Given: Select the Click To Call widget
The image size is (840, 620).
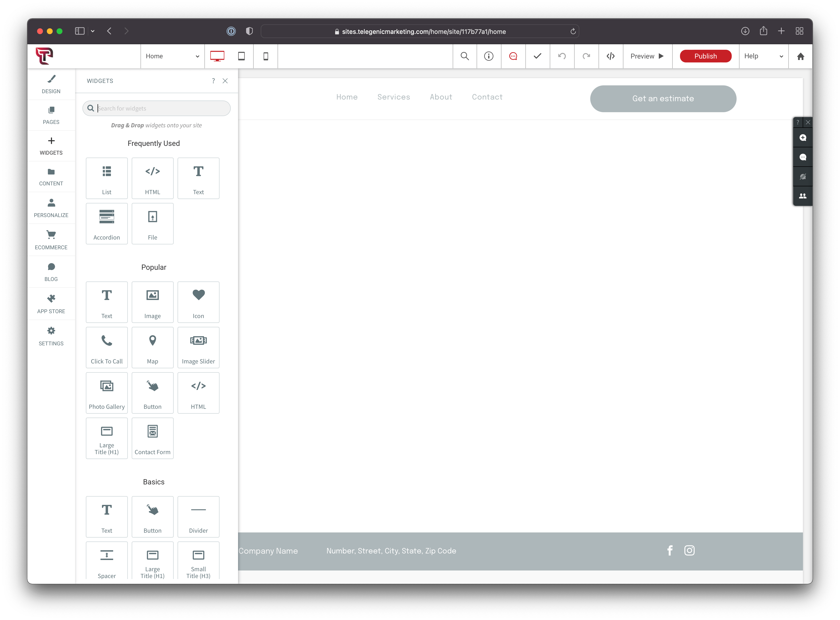Looking at the screenshot, I should pos(107,348).
